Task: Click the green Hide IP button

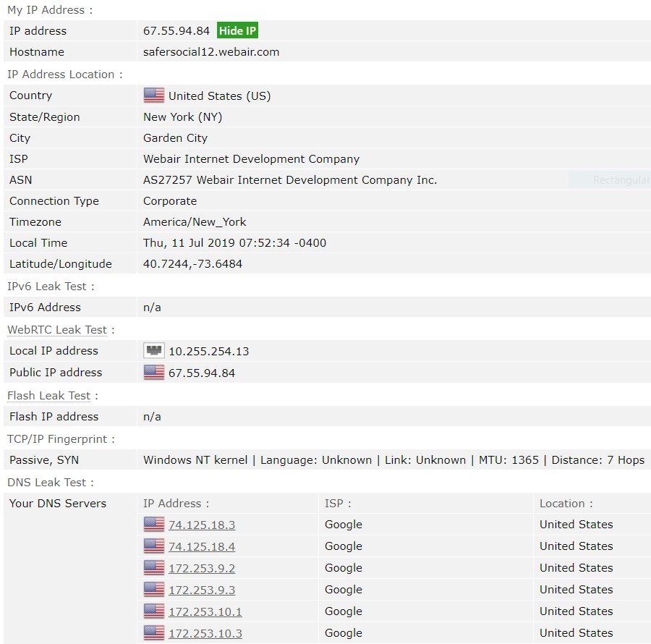Action: click(237, 30)
